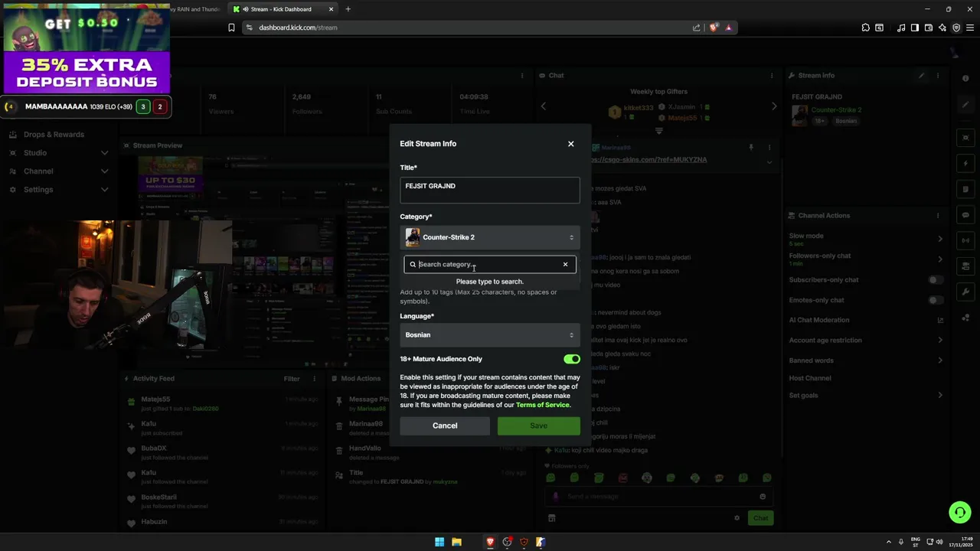Open File Explorer from taskbar

point(456,543)
